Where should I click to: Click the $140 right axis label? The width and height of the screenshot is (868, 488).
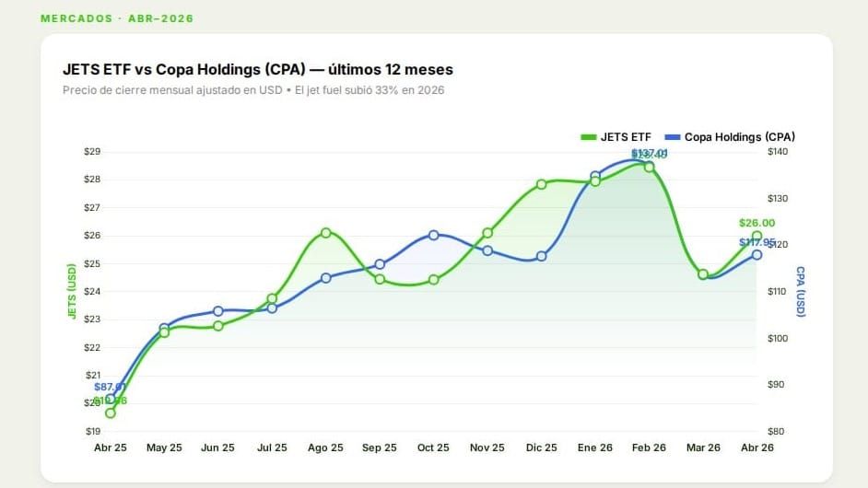778,152
